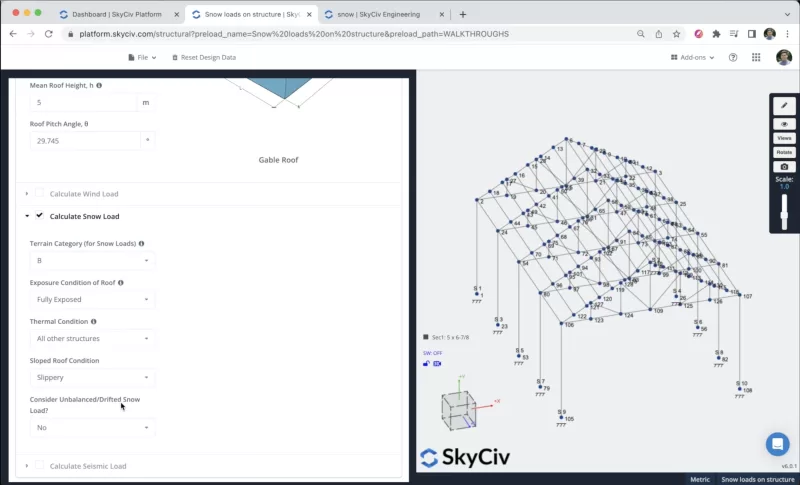Toggle the browser side panel icon
Image resolution: width=800 pixels, height=485 pixels.
(752, 34)
